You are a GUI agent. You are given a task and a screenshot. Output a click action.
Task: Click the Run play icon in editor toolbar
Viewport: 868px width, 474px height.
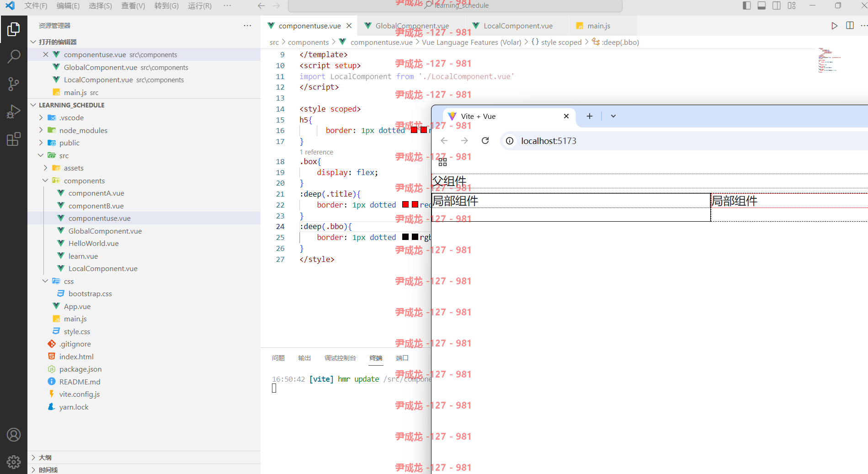(834, 26)
